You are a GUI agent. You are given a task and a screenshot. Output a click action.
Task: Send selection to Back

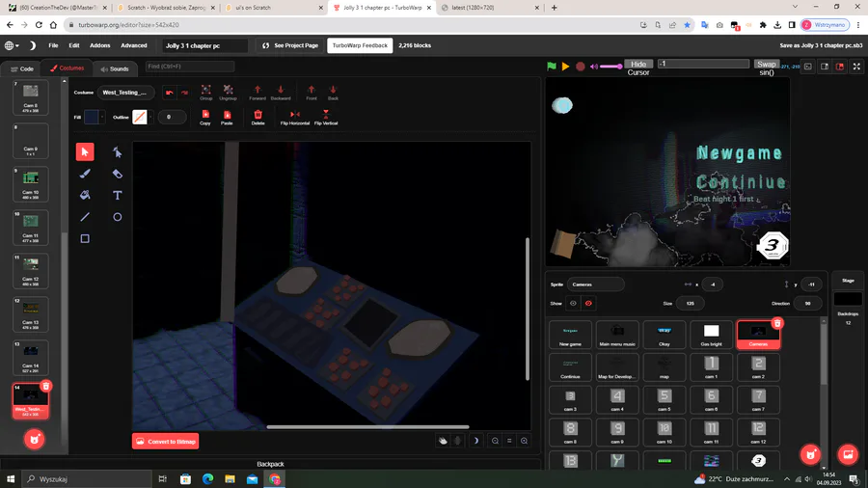coord(333,93)
